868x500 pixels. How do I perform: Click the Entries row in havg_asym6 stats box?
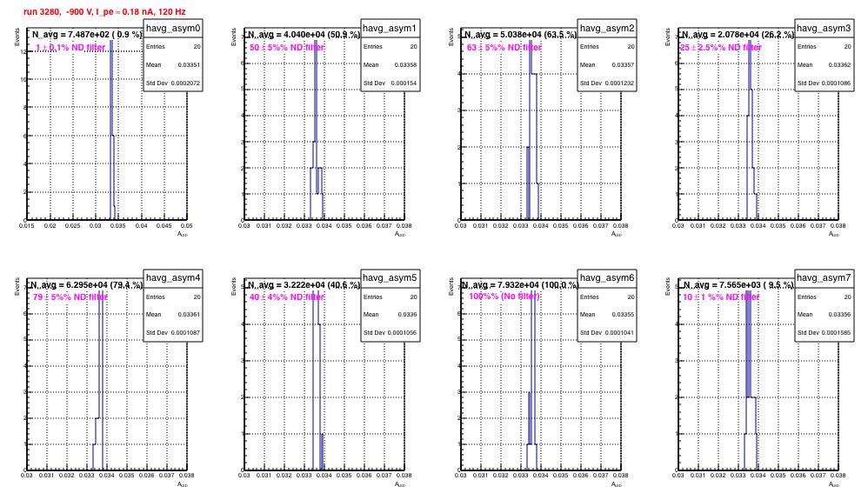click(607, 297)
